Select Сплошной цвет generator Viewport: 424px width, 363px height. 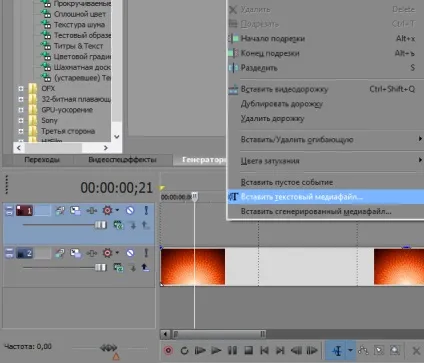[x=80, y=14]
